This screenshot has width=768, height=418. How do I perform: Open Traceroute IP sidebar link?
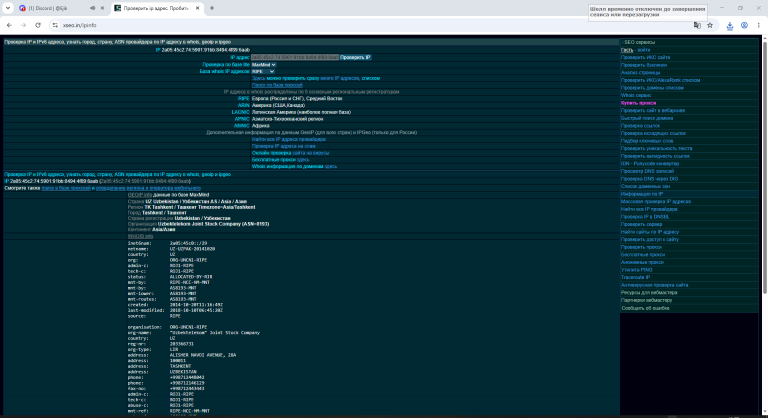(635, 277)
